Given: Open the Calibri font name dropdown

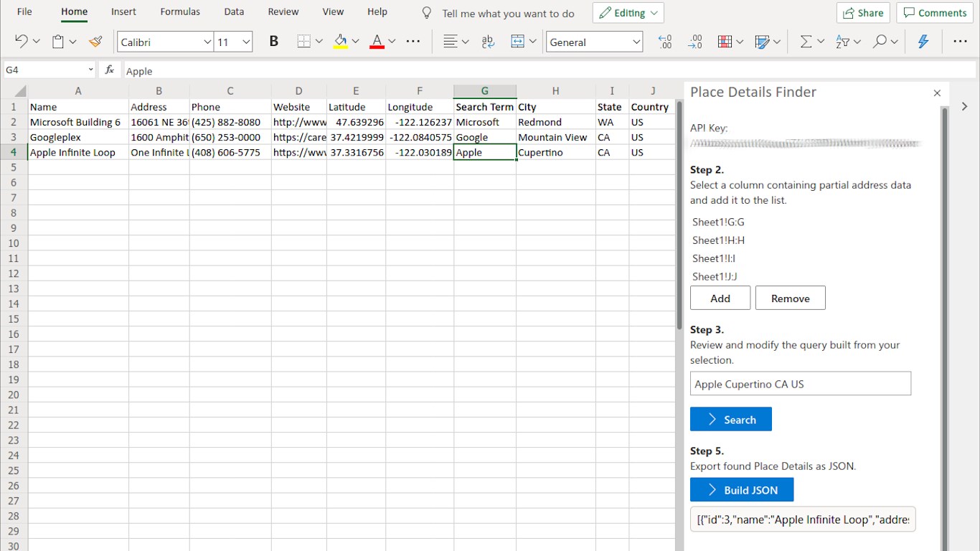Looking at the screenshot, I should click(x=207, y=42).
